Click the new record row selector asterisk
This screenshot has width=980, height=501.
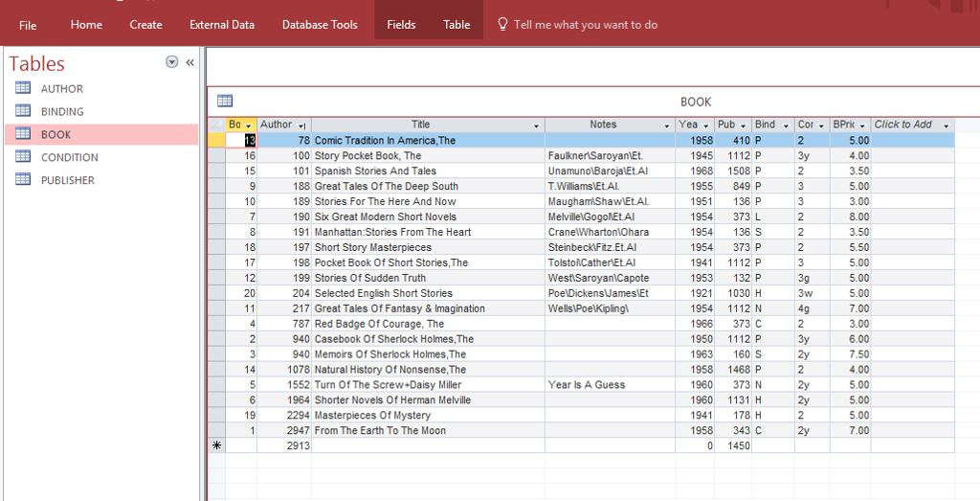click(216, 446)
